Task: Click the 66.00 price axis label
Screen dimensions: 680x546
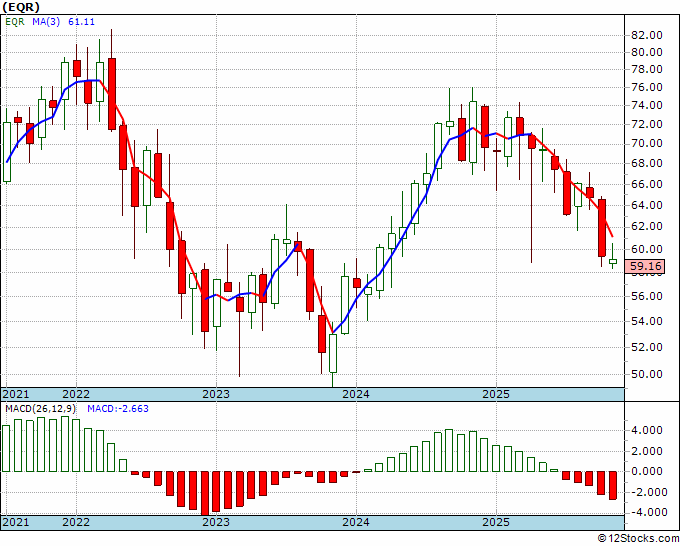Action: point(646,184)
